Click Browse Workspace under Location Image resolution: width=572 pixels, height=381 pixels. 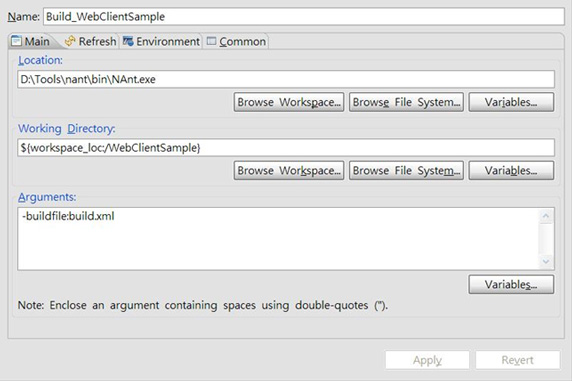[x=289, y=102]
